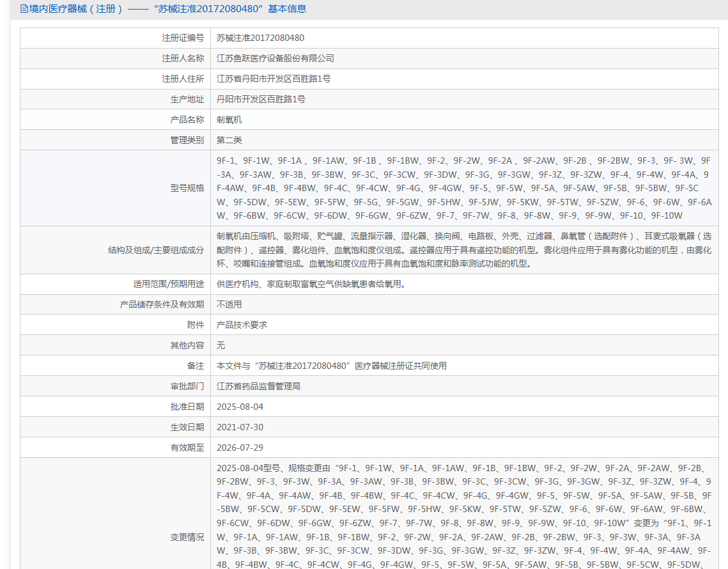This screenshot has width=728, height=569.
Task: Click the 变更情况 label
Action: pos(187,538)
